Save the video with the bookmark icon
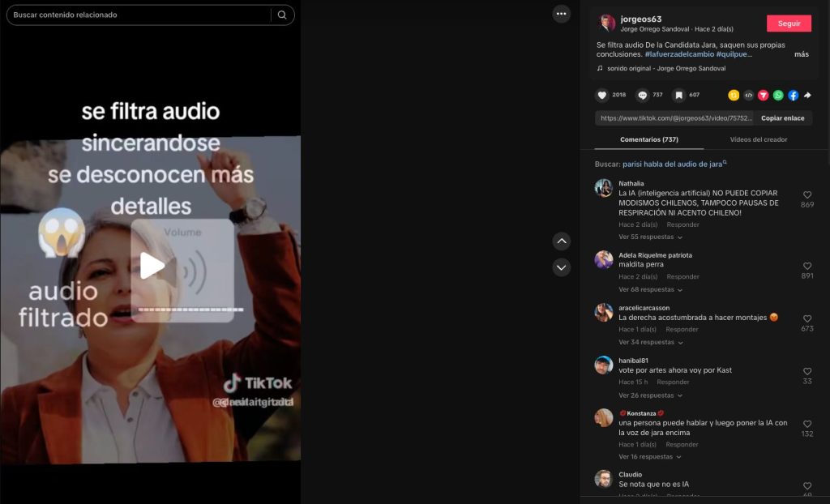This screenshot has width=830, height=504. coord(678,95)
